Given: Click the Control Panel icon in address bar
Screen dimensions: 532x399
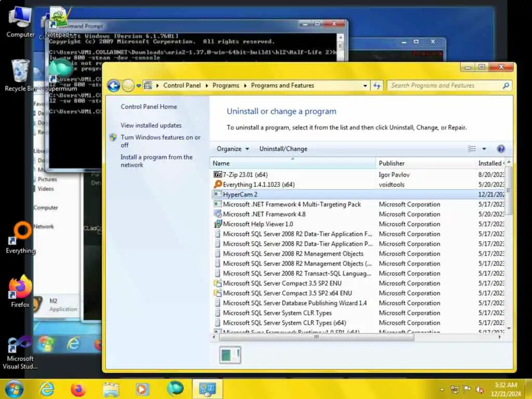Looking at the screenshot, I should tap(148, 86).
